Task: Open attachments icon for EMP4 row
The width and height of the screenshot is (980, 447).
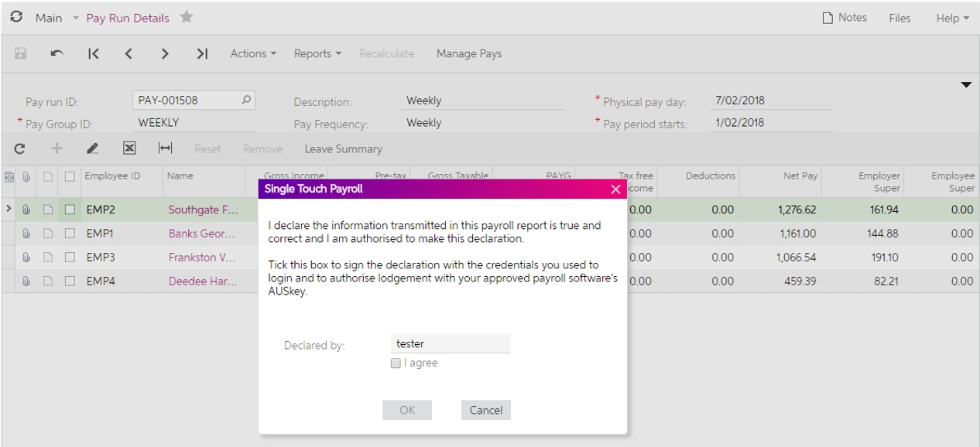Action: tap(26, 282)
